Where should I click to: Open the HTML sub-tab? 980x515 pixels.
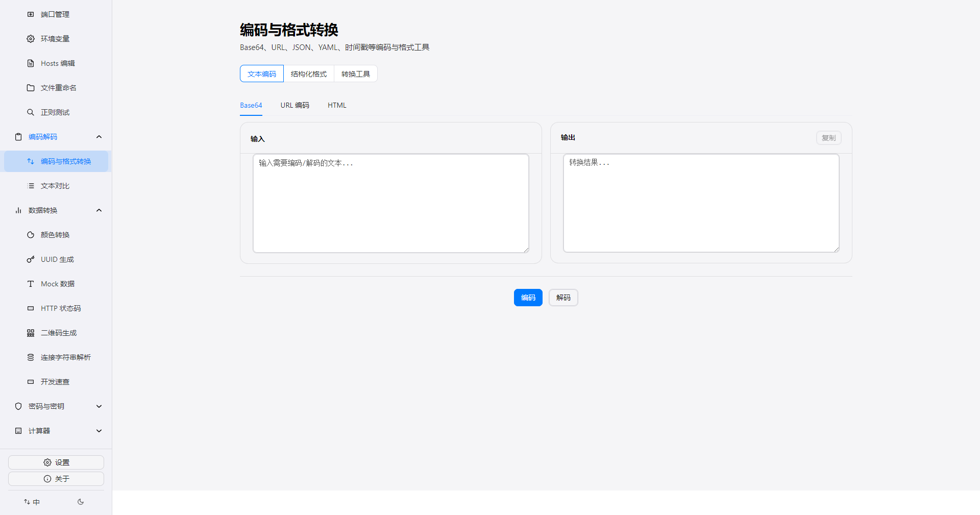point(337,105)
